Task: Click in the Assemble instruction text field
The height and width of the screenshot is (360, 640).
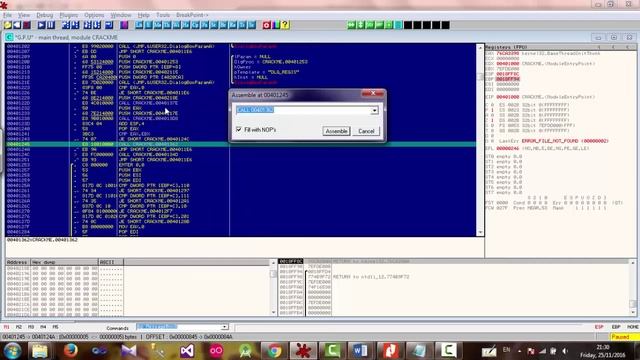Action: coord(303,110)
